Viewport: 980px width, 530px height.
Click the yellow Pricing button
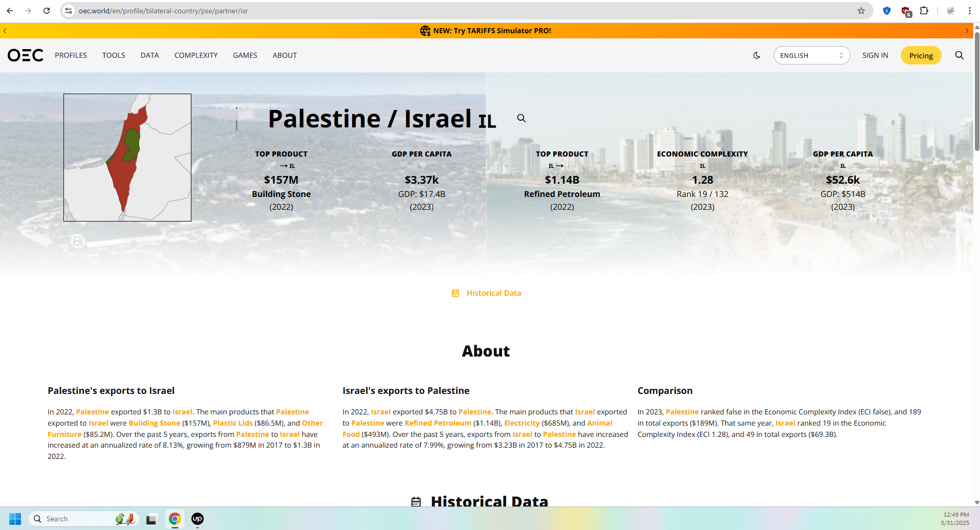pyautogui.click(x=921, y=55)
